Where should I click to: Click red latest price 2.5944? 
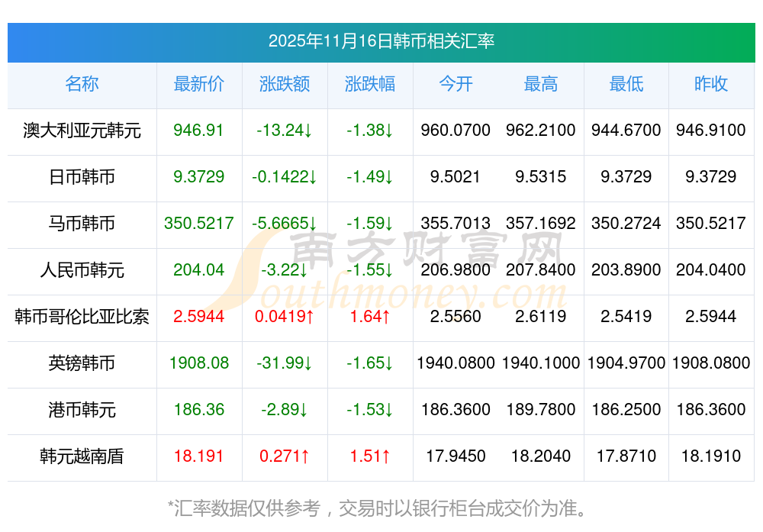(198, 317)
